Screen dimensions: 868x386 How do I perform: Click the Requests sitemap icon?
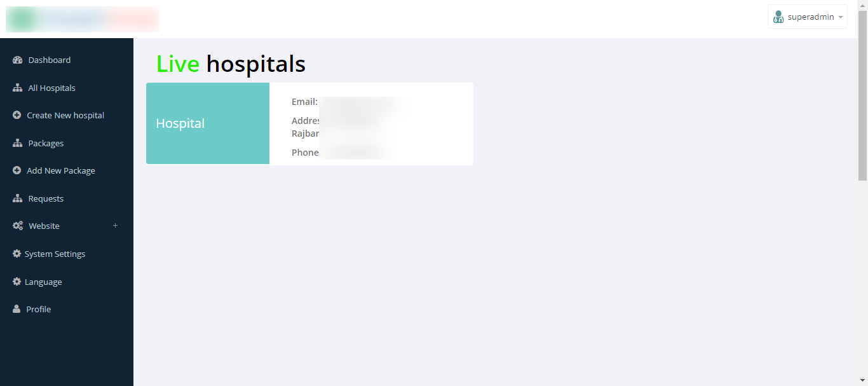[18, 198]
